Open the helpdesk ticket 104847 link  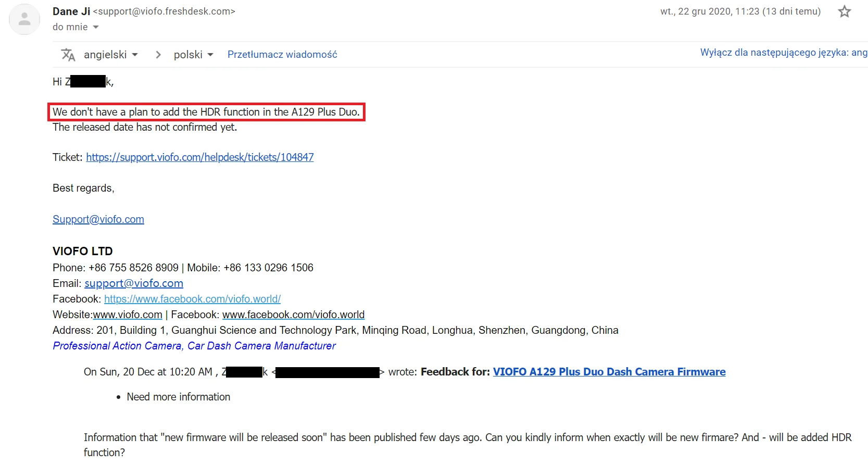[200, 157]
